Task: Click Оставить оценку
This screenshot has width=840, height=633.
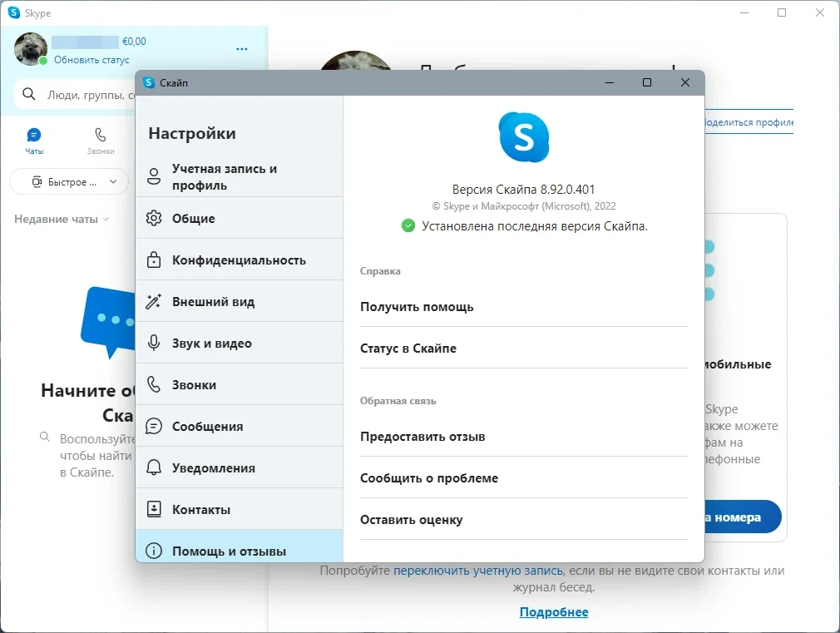Action: pos(523,519)
